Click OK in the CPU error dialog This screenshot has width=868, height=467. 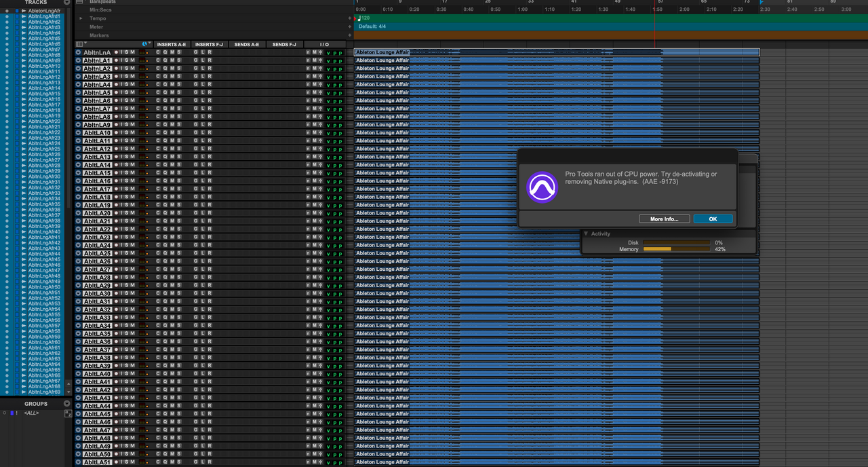click(713, 219)
